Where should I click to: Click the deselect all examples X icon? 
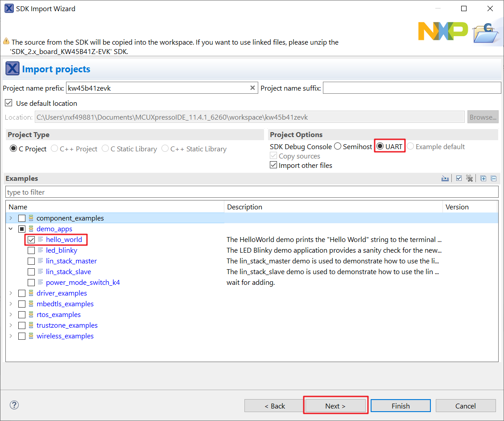click(x=469, y=179)
